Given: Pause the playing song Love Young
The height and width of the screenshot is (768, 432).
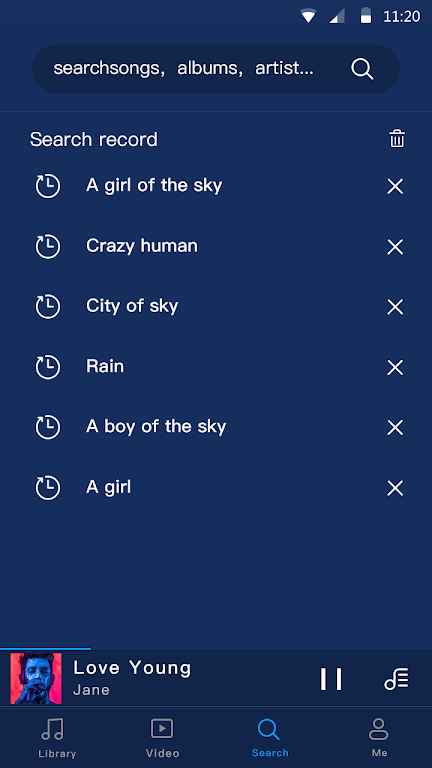Looking at the screenshot, I should [331, 679].
